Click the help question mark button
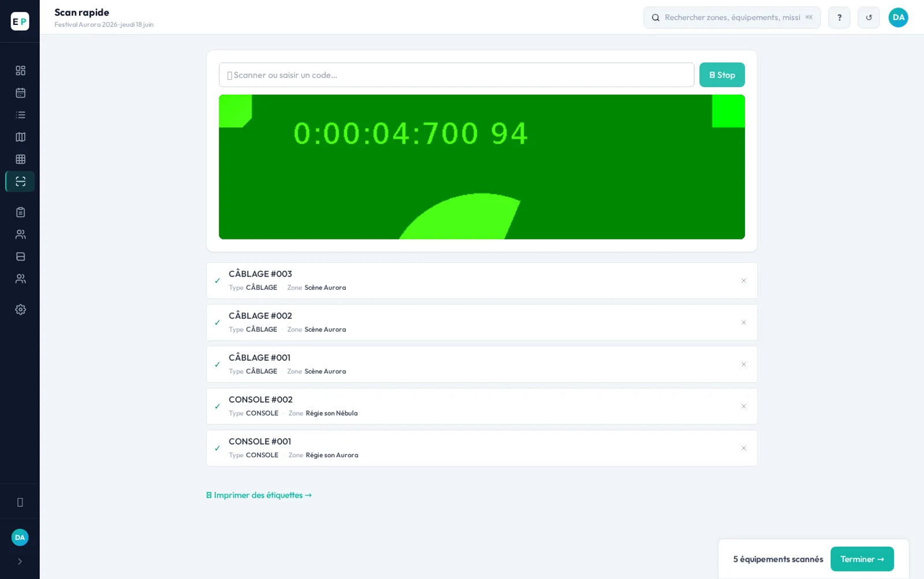 pyautogui.click(x=839, y=17)
